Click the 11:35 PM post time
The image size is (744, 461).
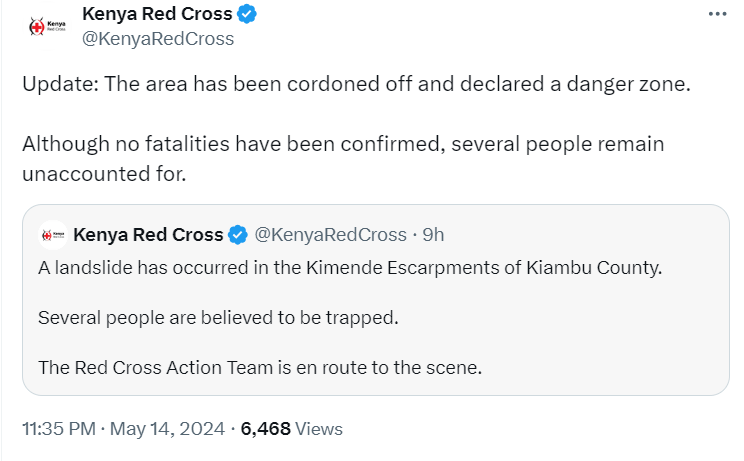pyautogui.click(x=59, y=429)
